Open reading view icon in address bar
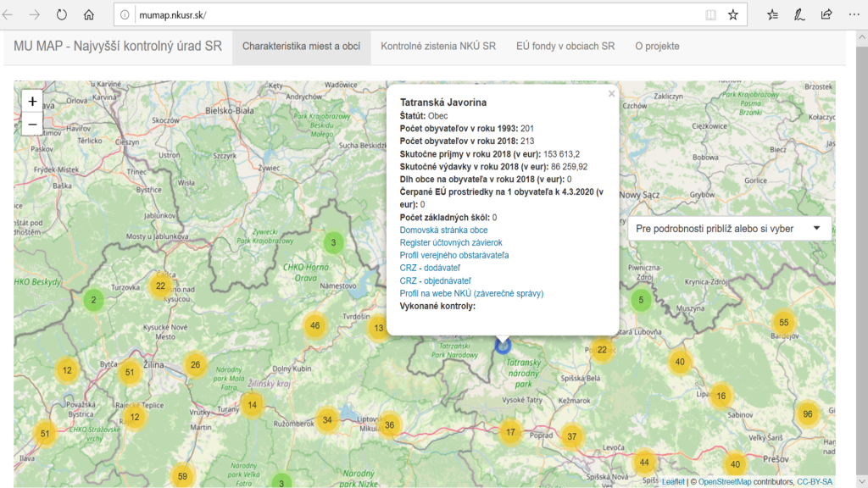Screen dimensions: 868x488 pos(711,15)
